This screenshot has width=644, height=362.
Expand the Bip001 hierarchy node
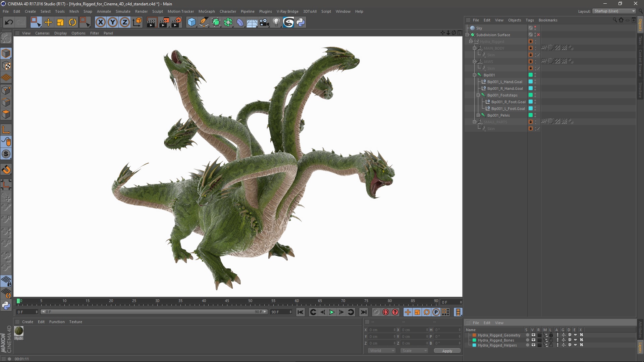[x=475, y=75]
